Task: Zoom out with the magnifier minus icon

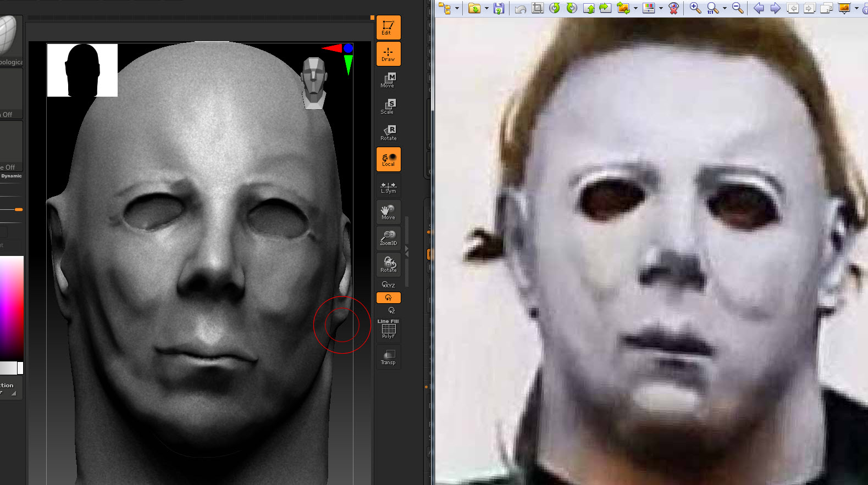Action: (x=738, y=8)
